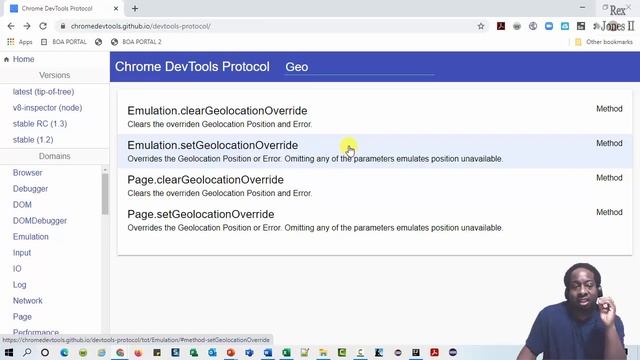The image size is (640, 360).
Task: Open the Page domain
Action: 22,317
